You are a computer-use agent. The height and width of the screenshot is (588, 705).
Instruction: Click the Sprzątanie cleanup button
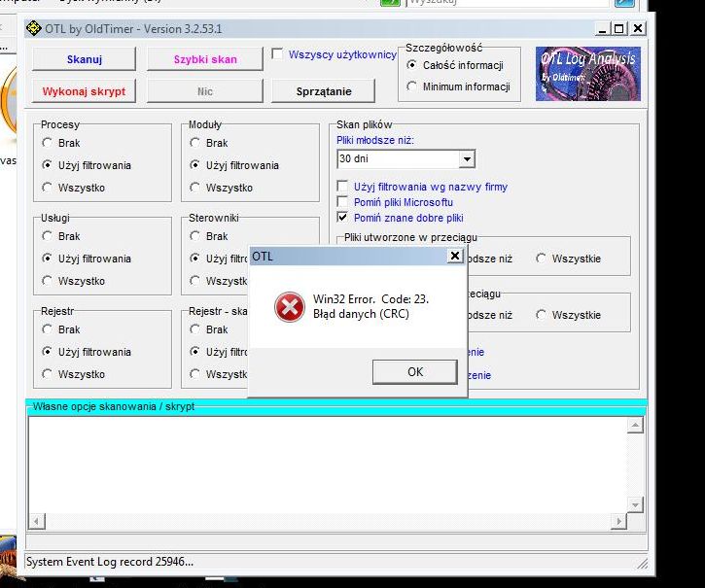[x=323, y=91]
